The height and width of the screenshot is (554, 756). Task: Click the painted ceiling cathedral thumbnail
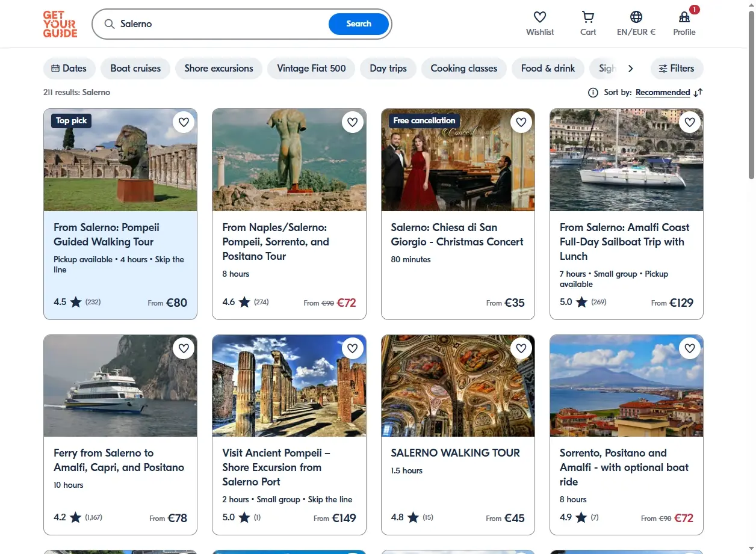(458, 386)
